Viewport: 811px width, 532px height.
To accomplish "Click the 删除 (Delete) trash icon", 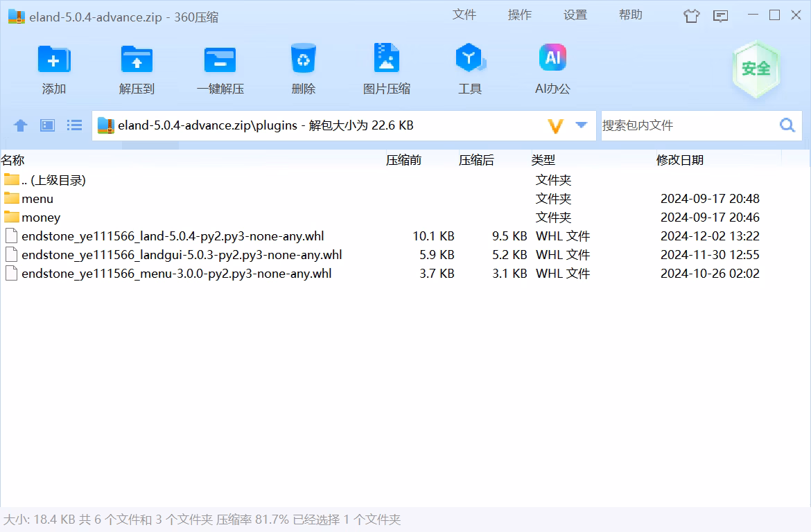I will tap(303, 60).
